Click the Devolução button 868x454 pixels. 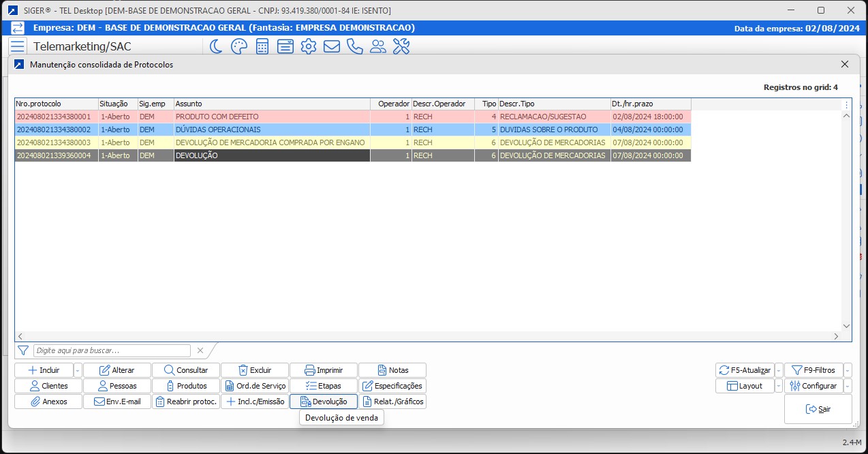point(324,402)
